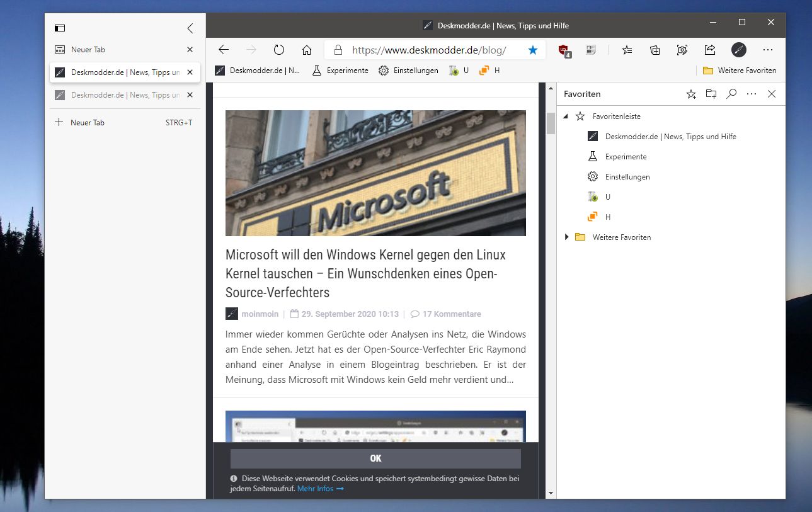Open a new tab with Neuer Tab STRG+T
This screenshot has height=512, width=812.
[x=125, y=122]
